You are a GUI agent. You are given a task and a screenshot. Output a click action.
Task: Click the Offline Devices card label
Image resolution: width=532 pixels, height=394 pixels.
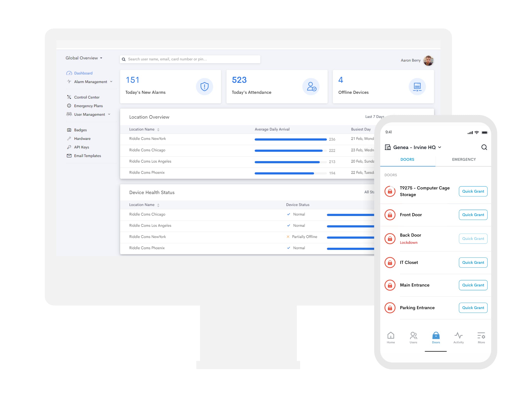click(x=353, y=92)
